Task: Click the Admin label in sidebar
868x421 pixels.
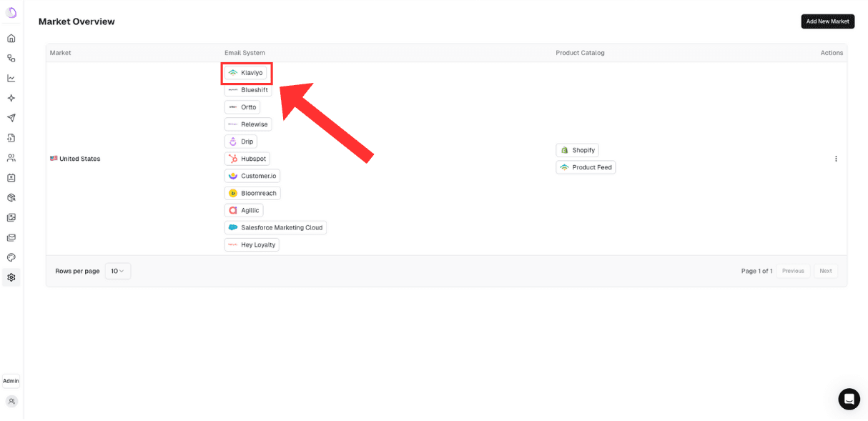Action: [x=11, y=381]
